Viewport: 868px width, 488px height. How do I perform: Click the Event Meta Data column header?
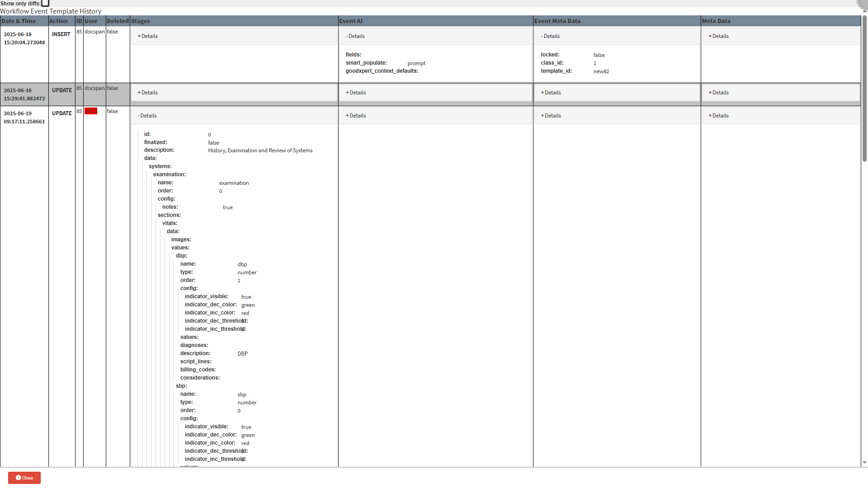[x=557, y=21]
